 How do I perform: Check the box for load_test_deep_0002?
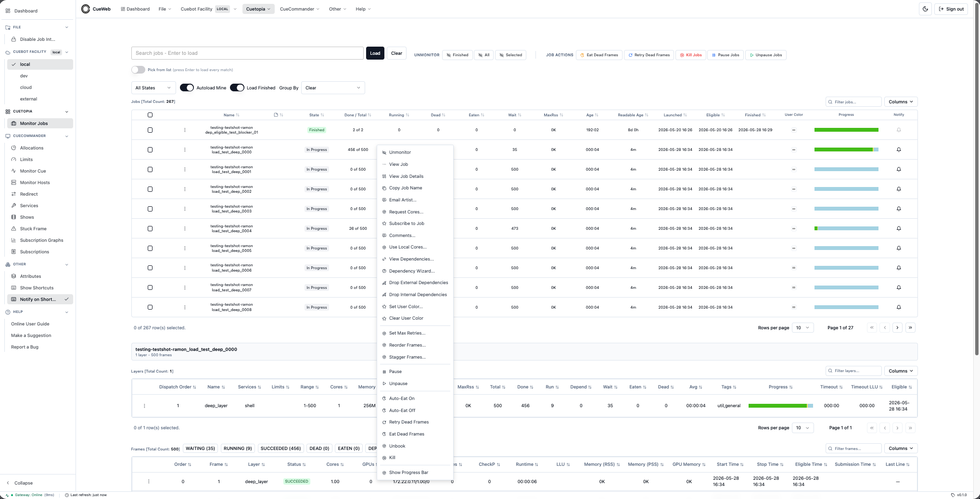click(150, 189)
